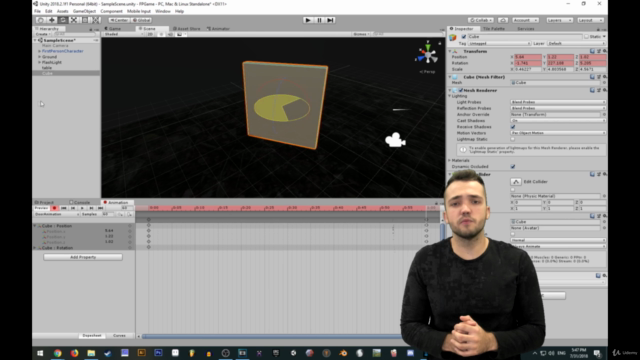Open the Account dropdown
Screen dimensions: 640x360
(526, 20)
